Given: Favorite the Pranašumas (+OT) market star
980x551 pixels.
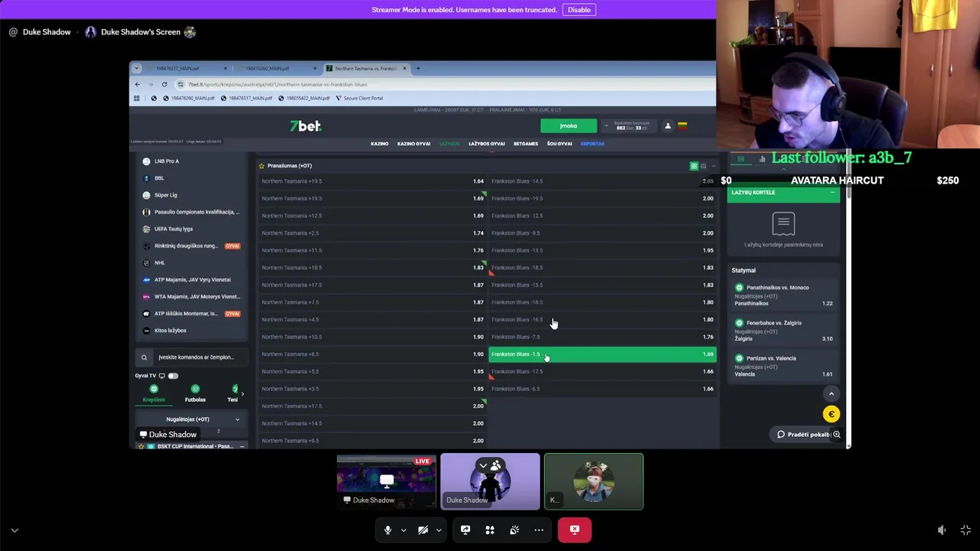Looking at the screenshot, I should (x=261, y=165).
